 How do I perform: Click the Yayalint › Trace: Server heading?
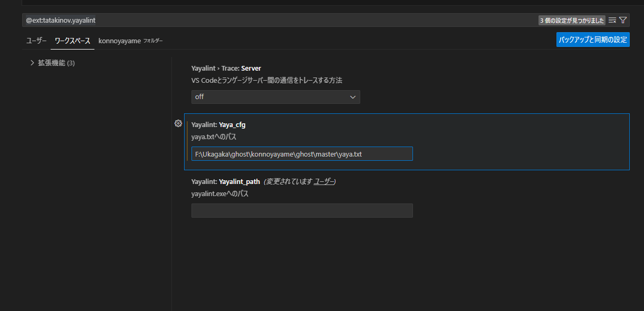226,69
